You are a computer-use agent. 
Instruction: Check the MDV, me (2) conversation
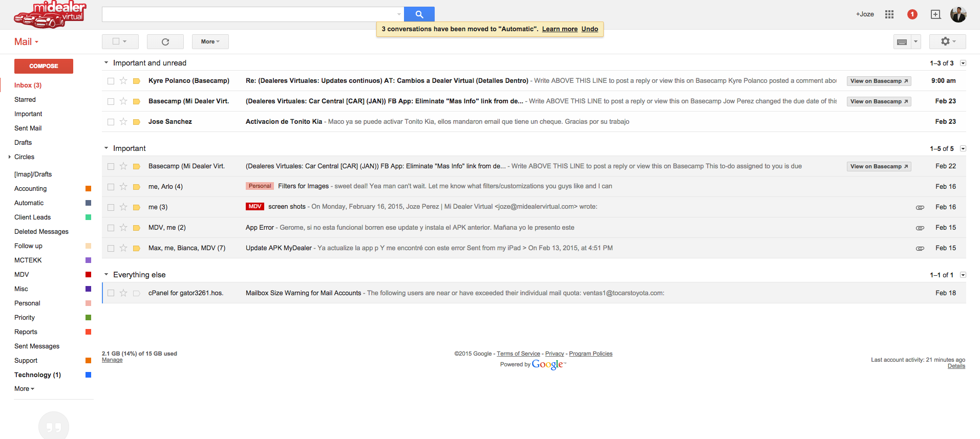[x=111, y=228]
